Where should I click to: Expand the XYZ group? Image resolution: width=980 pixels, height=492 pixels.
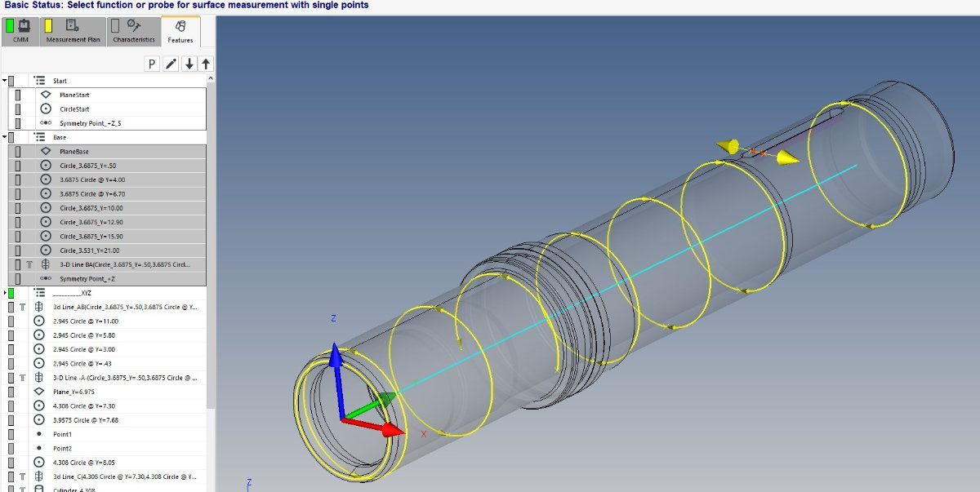point(4,292)
